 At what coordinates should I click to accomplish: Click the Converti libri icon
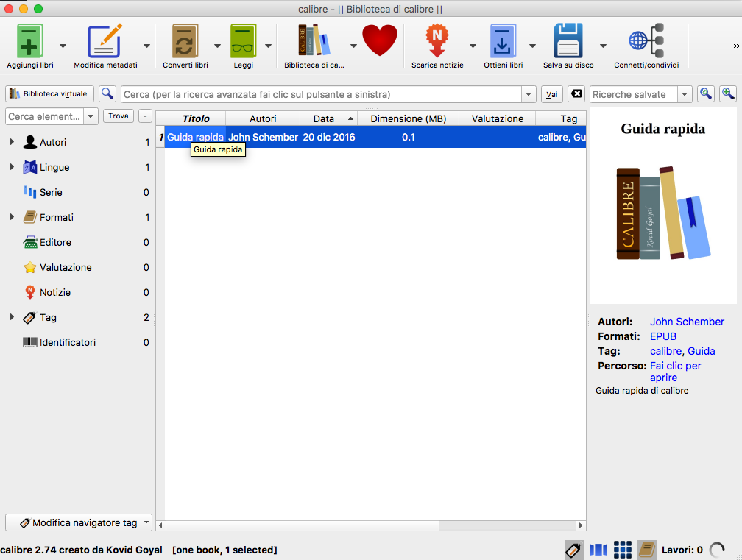(185, 41)
